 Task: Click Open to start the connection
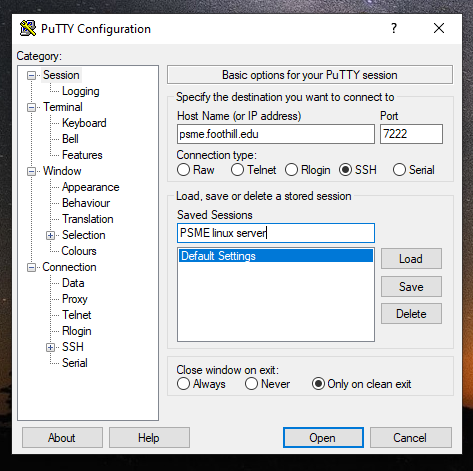click(323, 438)
